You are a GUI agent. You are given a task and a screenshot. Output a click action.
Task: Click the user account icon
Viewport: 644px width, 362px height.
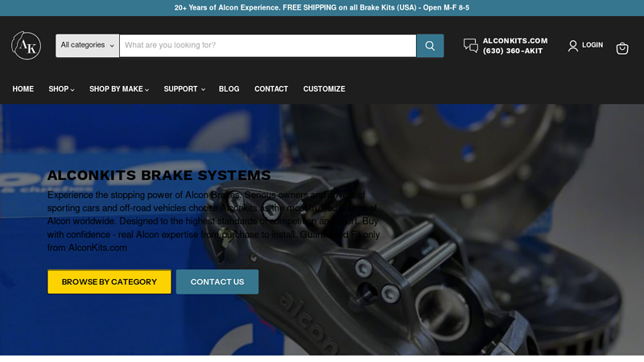(x=573, y=46)
